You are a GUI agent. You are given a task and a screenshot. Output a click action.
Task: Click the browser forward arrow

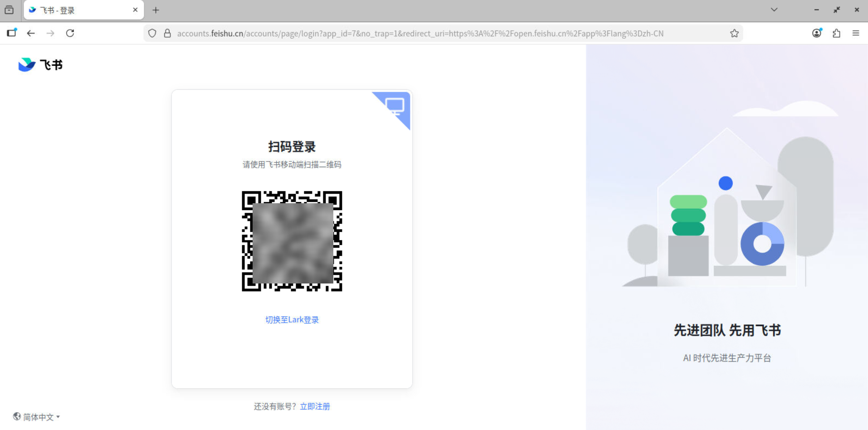pos(50,33)
